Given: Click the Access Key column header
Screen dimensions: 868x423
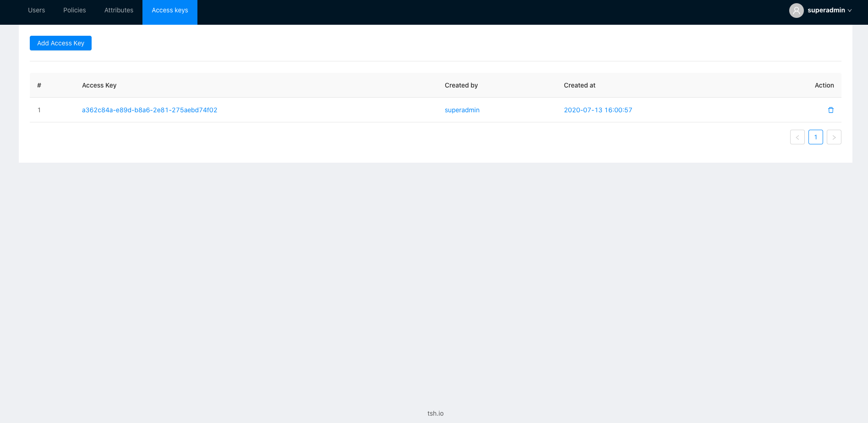Looking at the screenshot, I should tap(99, 85).
